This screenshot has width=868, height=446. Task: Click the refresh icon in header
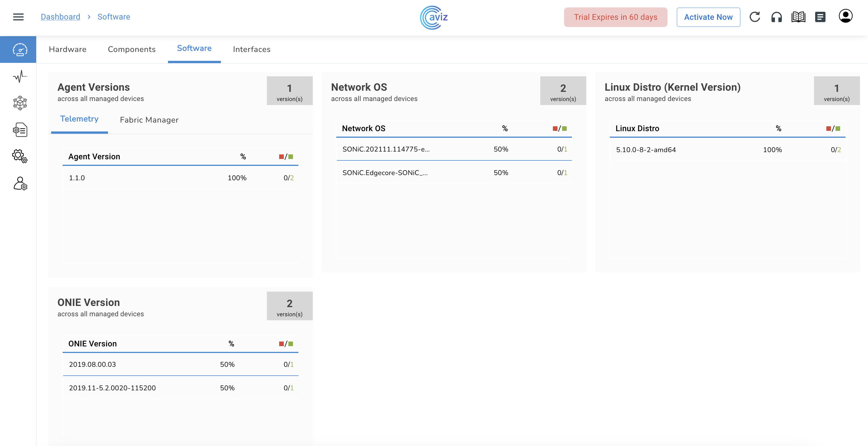point(755,17)
